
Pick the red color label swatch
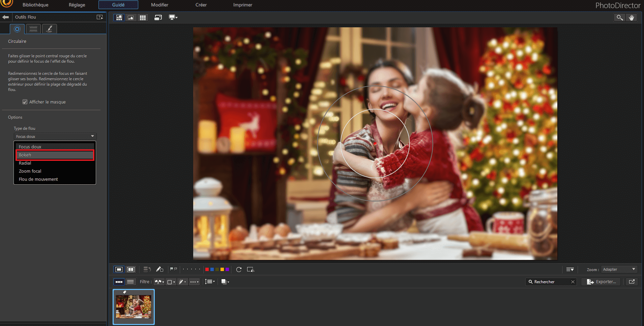[x=207, y=269]
